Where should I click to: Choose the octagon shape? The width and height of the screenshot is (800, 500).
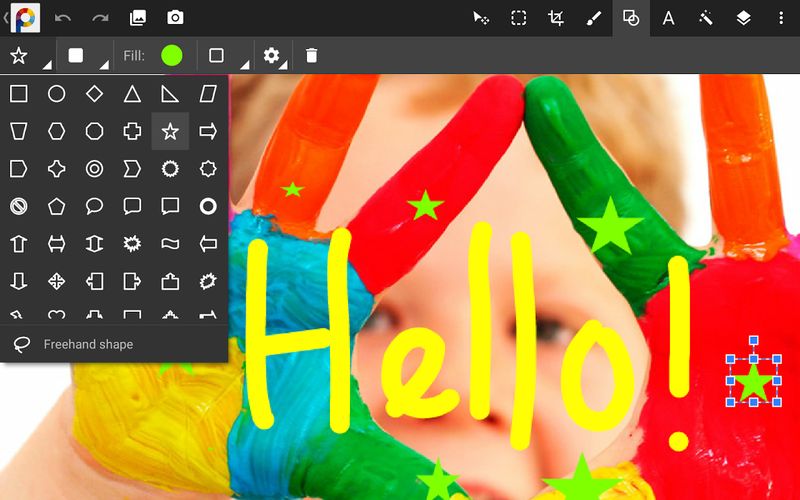[94, 131]
